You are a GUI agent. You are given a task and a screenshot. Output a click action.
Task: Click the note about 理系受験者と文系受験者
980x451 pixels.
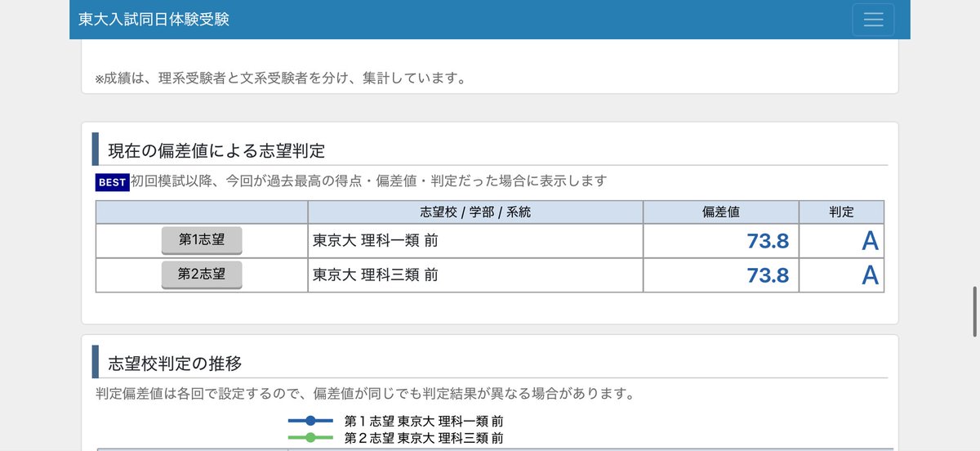pyautogui.click(x=280, y=79)
